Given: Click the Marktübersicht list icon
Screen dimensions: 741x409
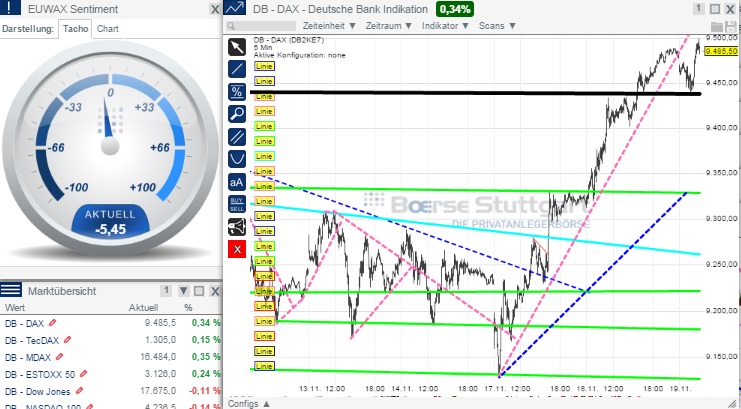Looking at the screenshot, I should [x=10, y=290].
